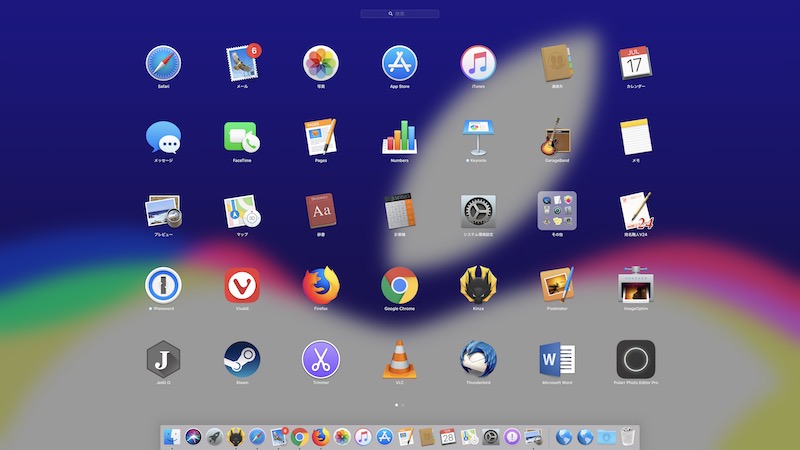
Task: Launch the Trimmer scissors app
Action: (x=321, y=359)
